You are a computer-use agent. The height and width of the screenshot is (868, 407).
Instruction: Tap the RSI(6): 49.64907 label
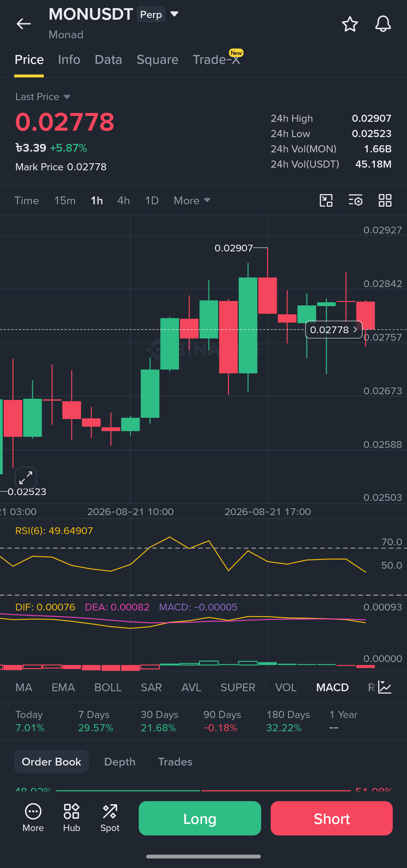tap(54, 531)
